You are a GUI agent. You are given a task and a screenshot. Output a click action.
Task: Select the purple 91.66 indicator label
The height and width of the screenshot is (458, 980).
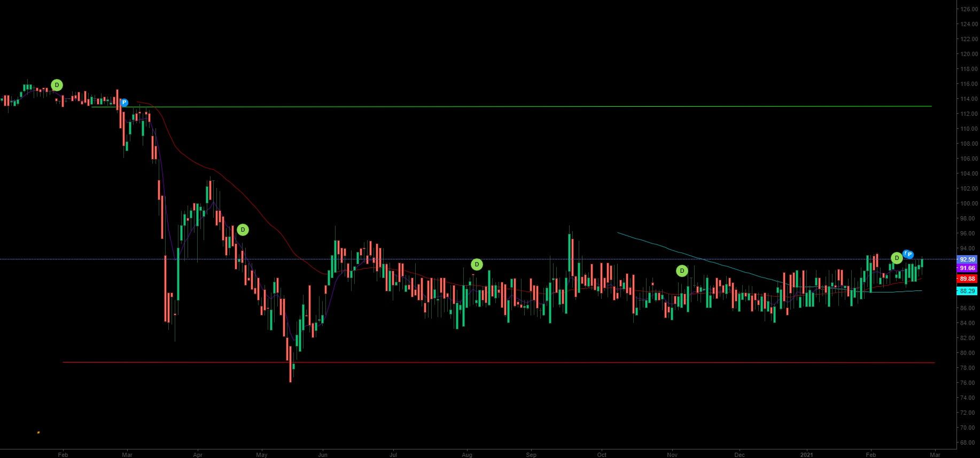967,268
